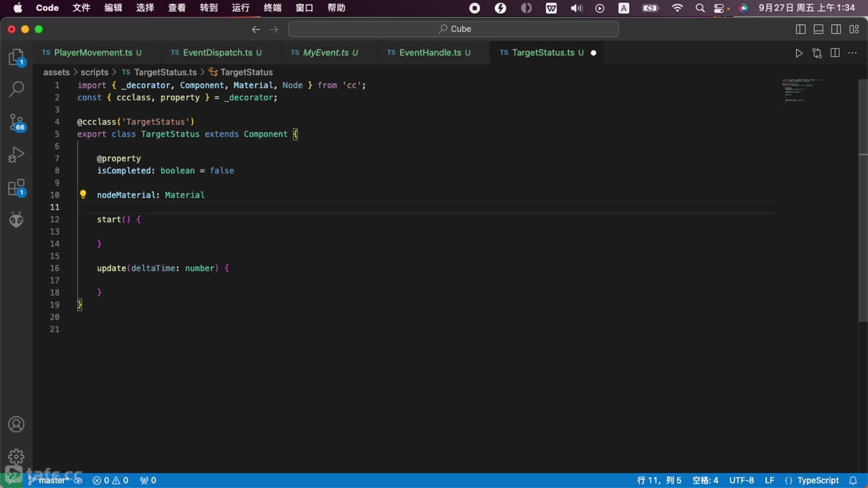Toggle the secondary side bar layout icon
Viewport: 868px width, 488px height.
click(x=836, y=29)
